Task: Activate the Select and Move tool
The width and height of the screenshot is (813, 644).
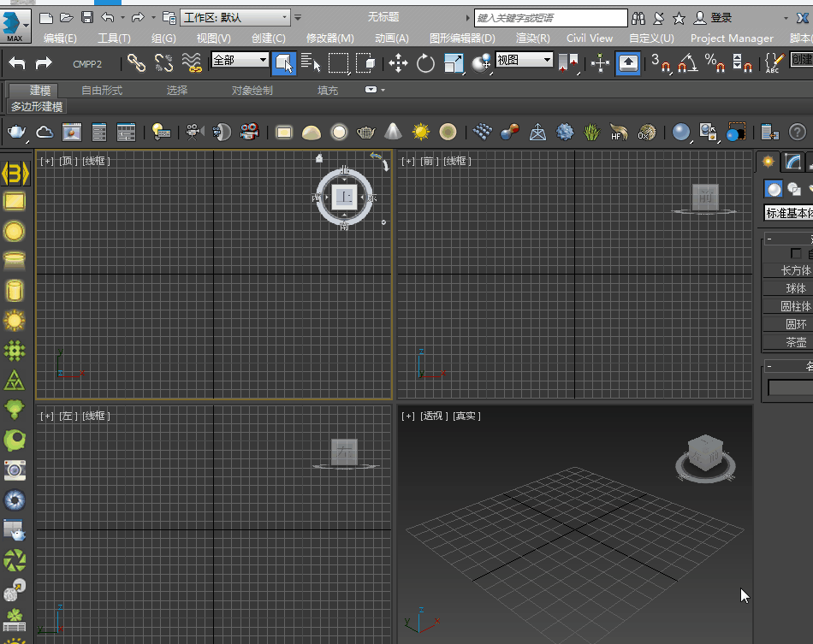Action: (398, 62)
